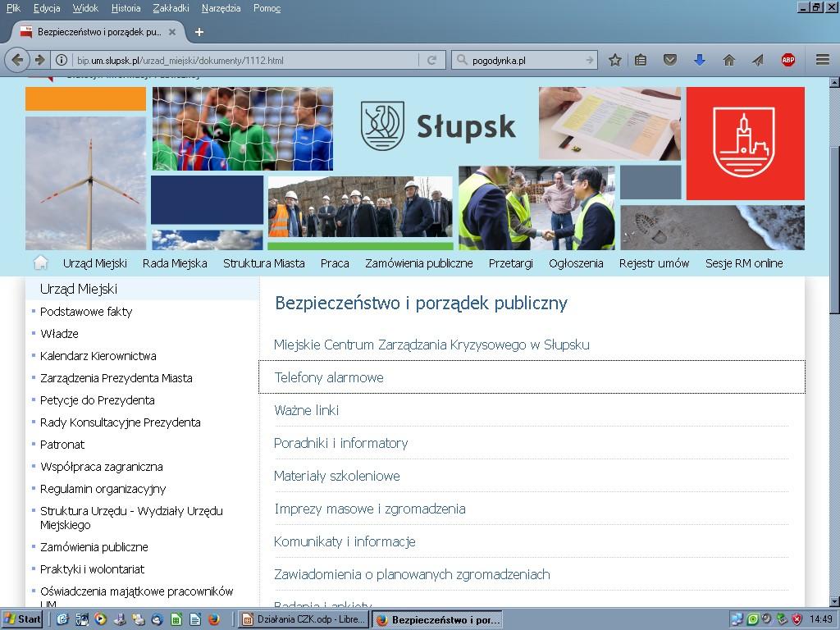Select the Bezpieczeństwo i porządek browser tab
840x630 pixels.
(98, 32)
